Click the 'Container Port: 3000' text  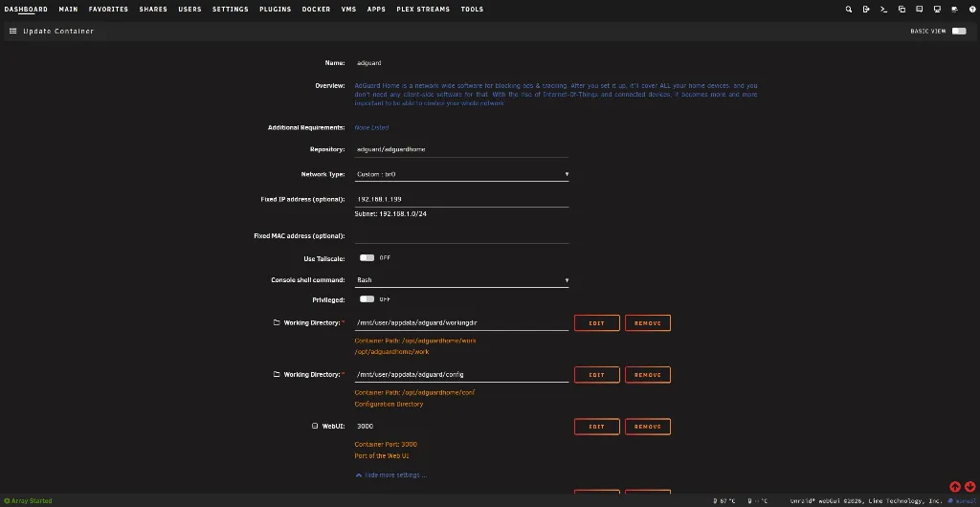point(386,445)
